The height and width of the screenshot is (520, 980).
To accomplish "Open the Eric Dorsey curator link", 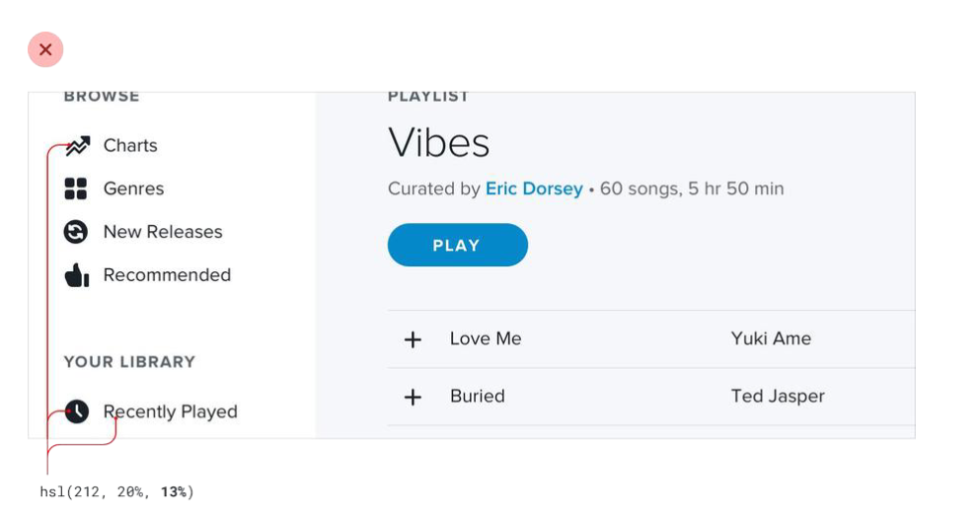I will click(534, 188).
